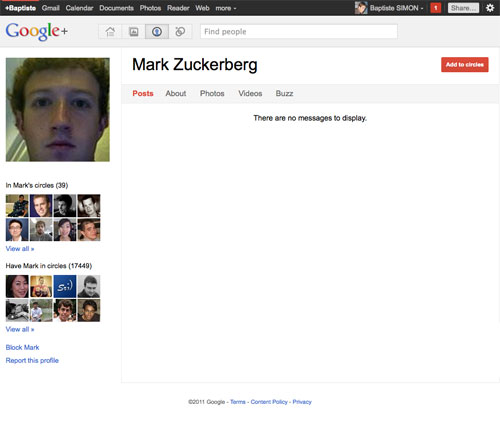Open Web from the top bar

point(202,8)
